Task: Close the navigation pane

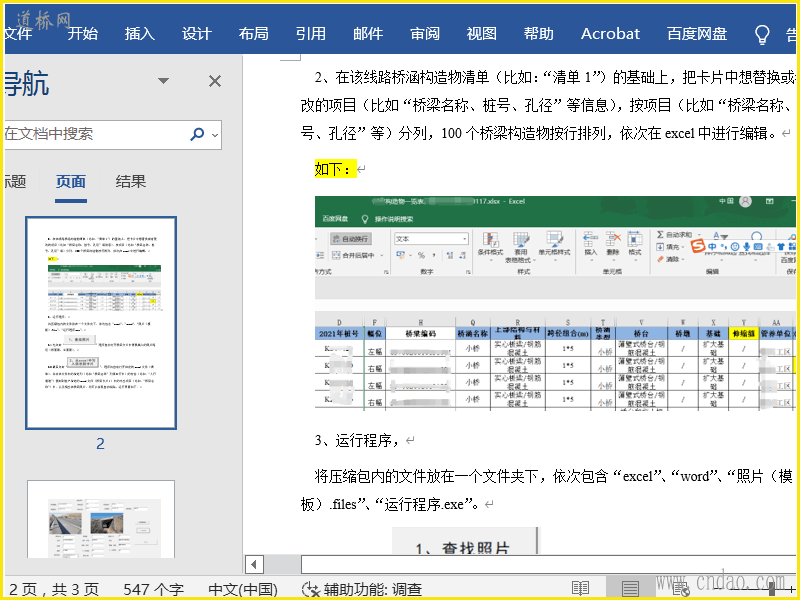Action: 214,81
